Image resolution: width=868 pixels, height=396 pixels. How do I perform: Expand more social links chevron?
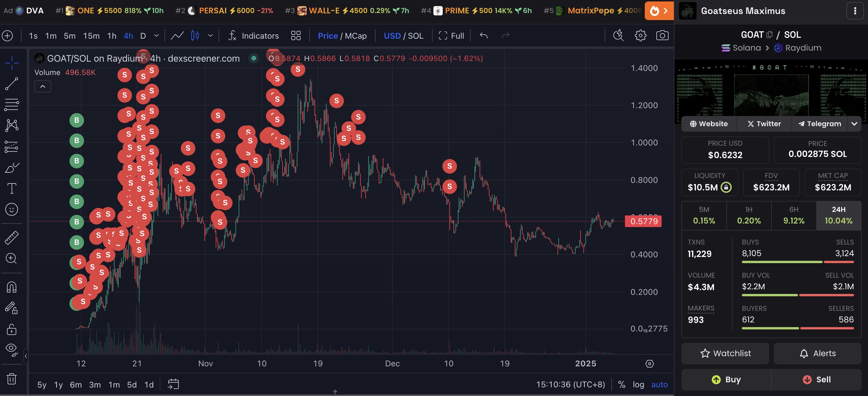pos(855,124)
